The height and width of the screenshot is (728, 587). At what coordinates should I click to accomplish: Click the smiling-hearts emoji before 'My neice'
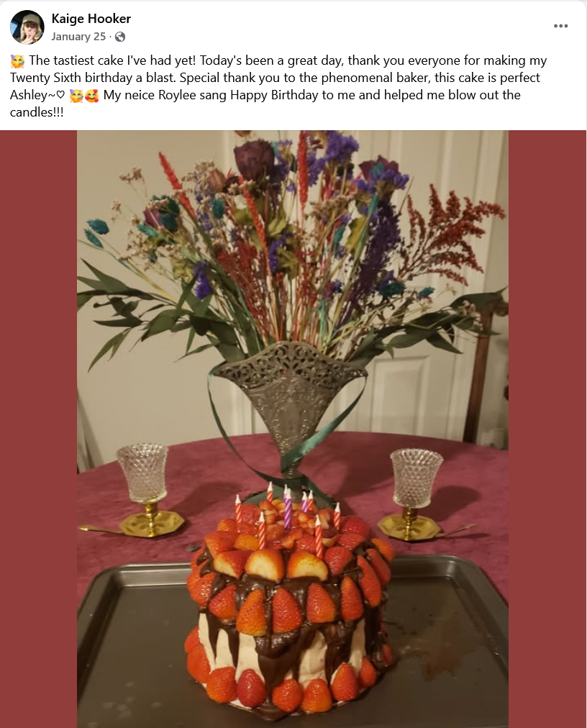[92, 96]
